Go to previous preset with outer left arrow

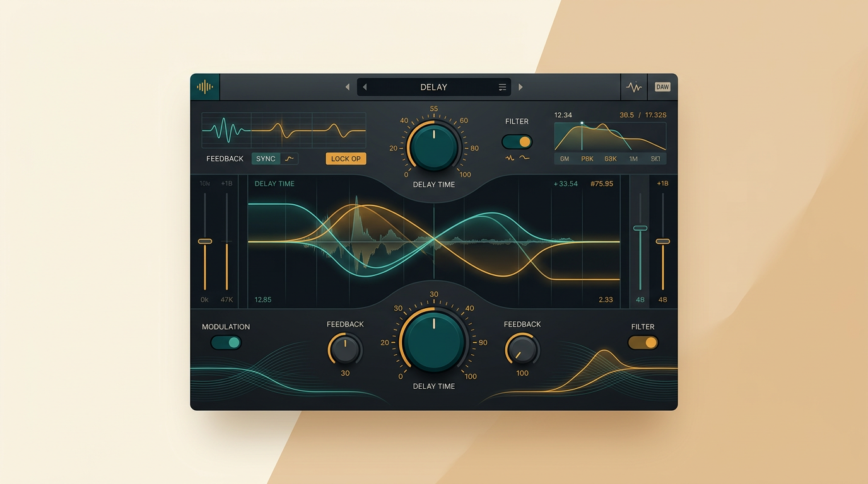coord(347,87)
